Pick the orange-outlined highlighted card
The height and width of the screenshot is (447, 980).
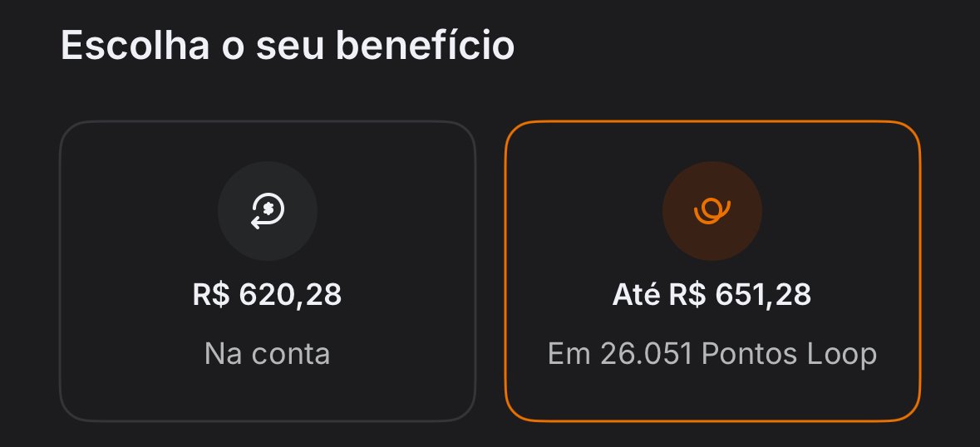tap(712, 399)
